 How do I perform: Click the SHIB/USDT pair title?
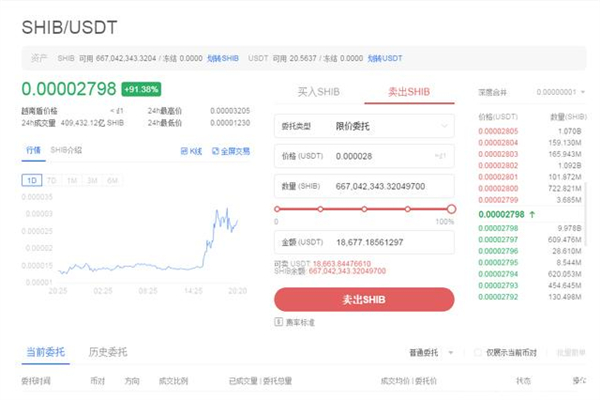pos(69,28)
